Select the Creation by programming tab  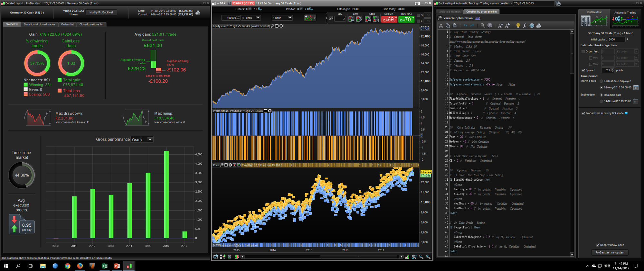coord(481,12)
